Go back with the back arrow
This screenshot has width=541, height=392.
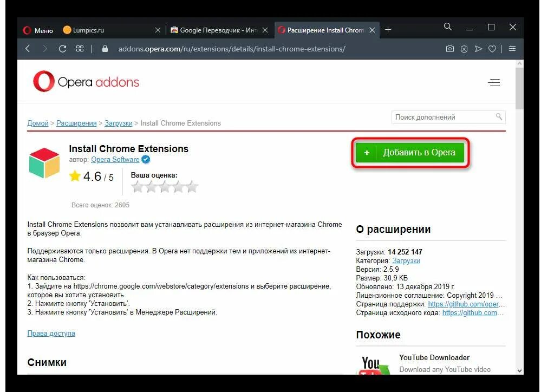(x=28, y=49)
